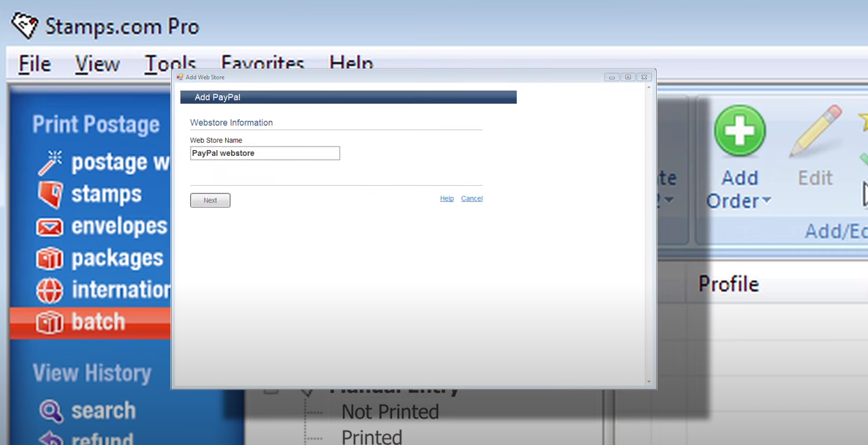Select the packages icon in sidebar

50,258
